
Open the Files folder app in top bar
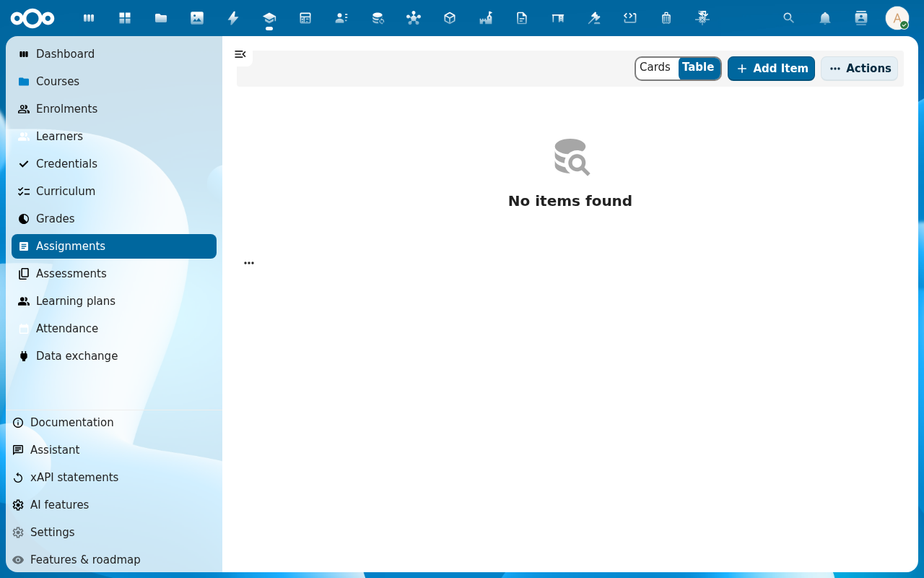tap(161, 18)
